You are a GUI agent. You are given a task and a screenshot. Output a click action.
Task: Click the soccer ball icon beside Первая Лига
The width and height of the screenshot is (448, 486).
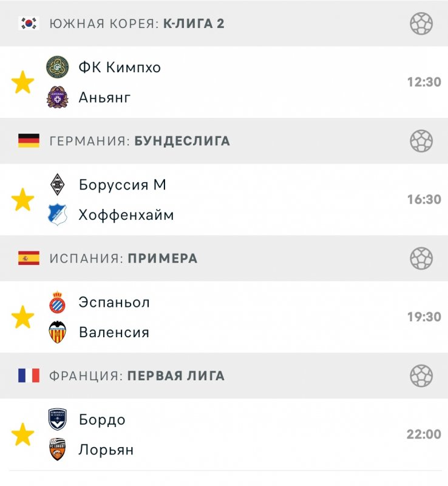(x=421, y=376)
